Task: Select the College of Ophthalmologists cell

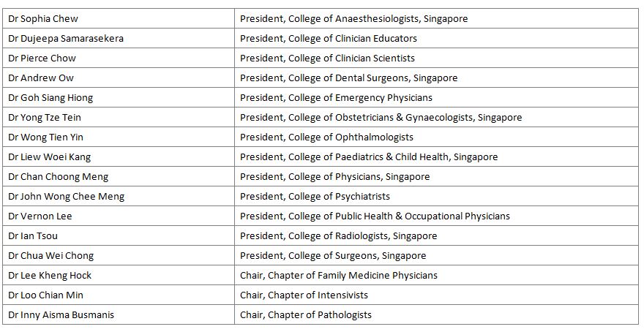Action: [x=326, y=137]
